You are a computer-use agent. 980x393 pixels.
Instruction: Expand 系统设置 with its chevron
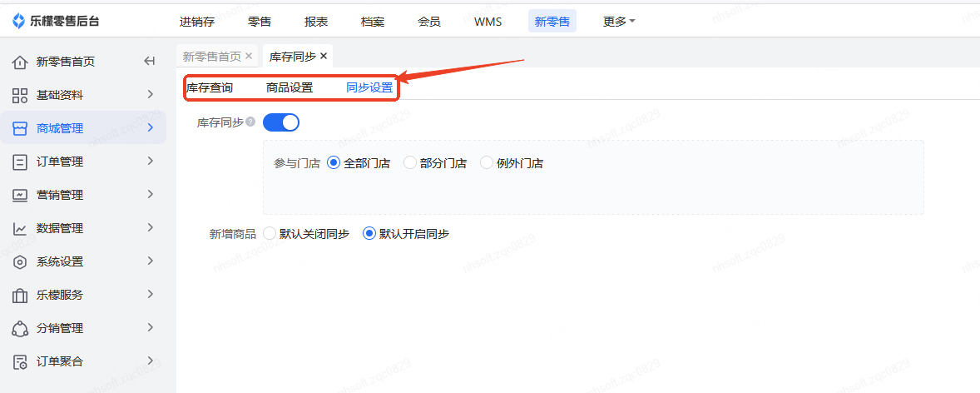click(x=150, y=261)
